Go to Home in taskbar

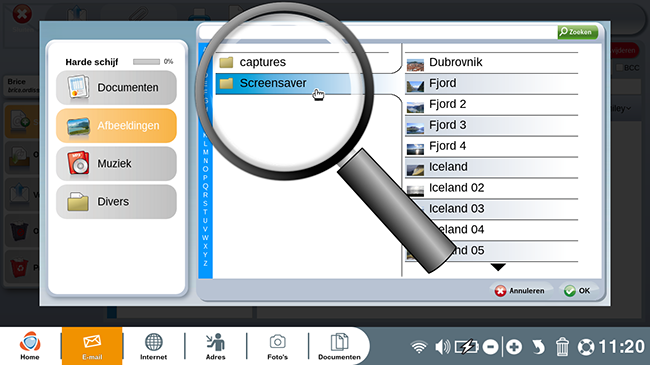(30, 346)
